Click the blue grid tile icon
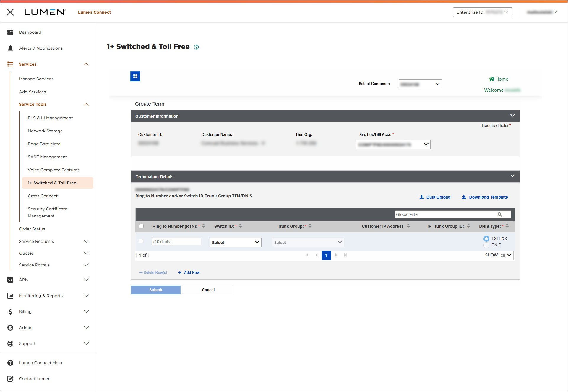The height and width of the screenshot is (392, 568). (x=135, y=76)
